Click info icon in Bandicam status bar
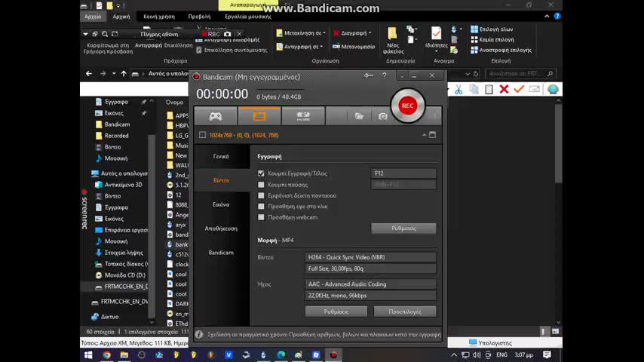This screenshot has height=362, width=644. [199, 334]
